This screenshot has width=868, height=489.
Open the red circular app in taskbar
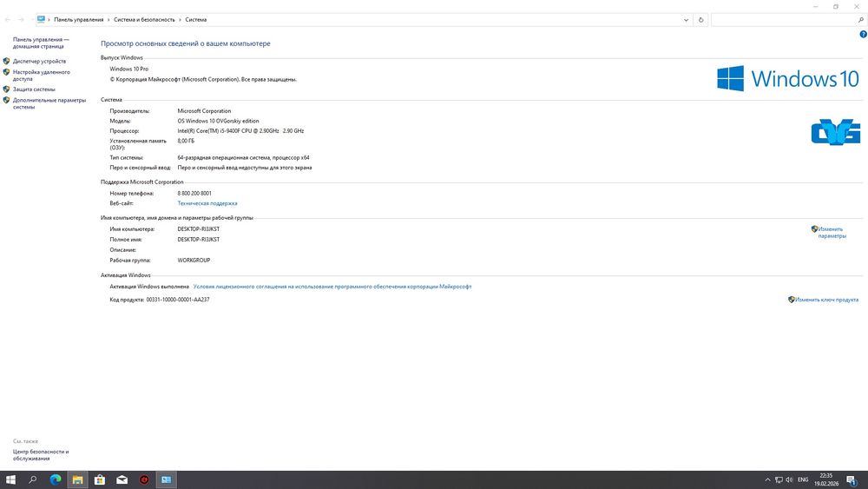point(144,479)
